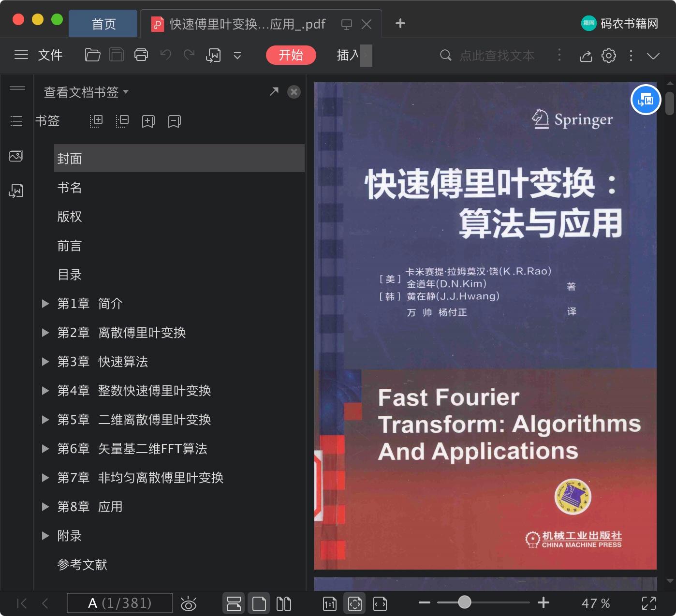This screenshot has width=676, height=616.
Task: Click the zoom out minus button
Action: click(x=425, y=602)
